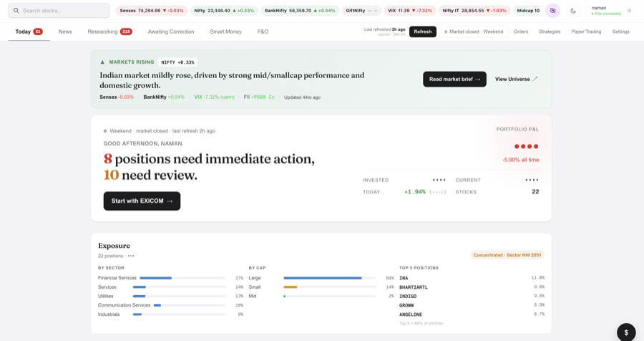Click the Midcap ticker chip
The width and height of the screenshot is (644, 341).
pos(528,11)
